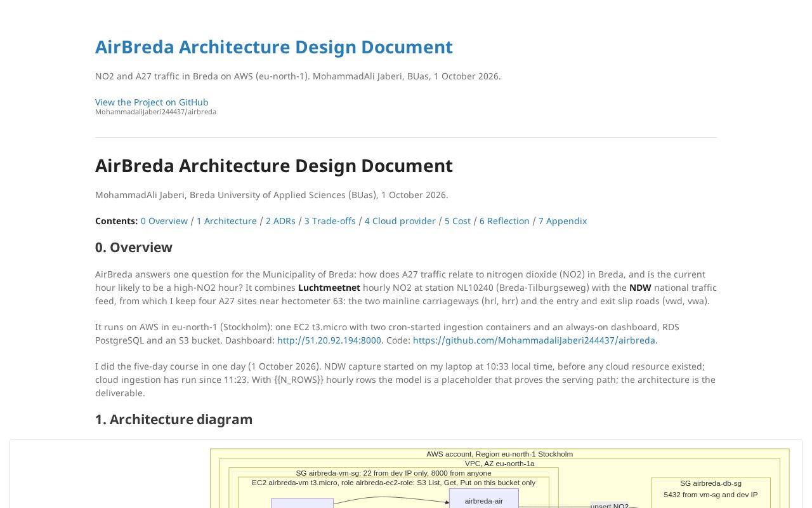This screenshot has width=812, height=508.
Task: Click the MohammadaliJaberi244437/airbreda repo caption
Action: (155, 112)
